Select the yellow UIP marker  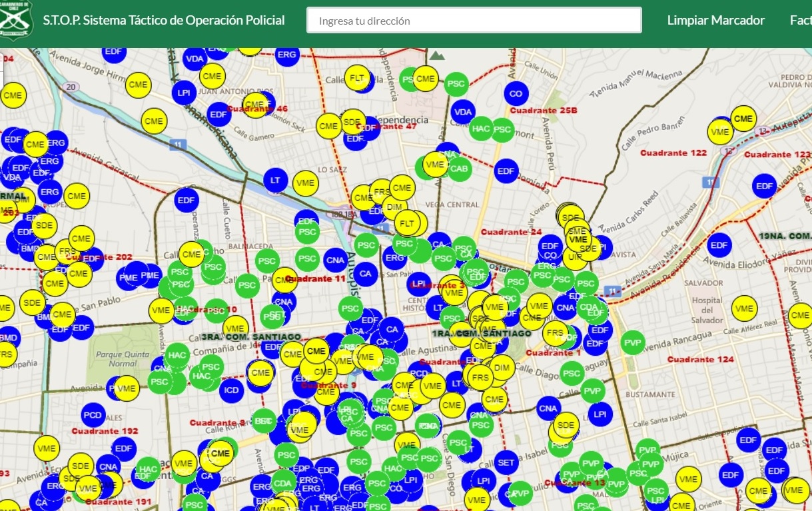(x=572, y=256)
